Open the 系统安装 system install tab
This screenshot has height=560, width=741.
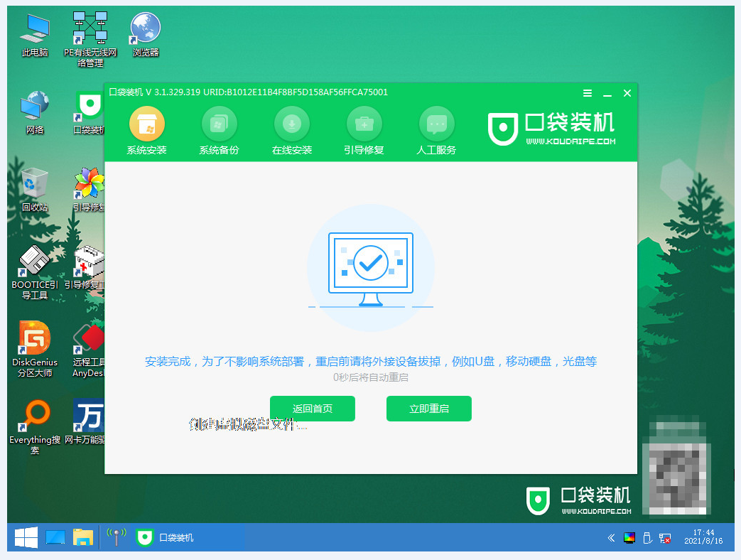[x=146, y=131]
